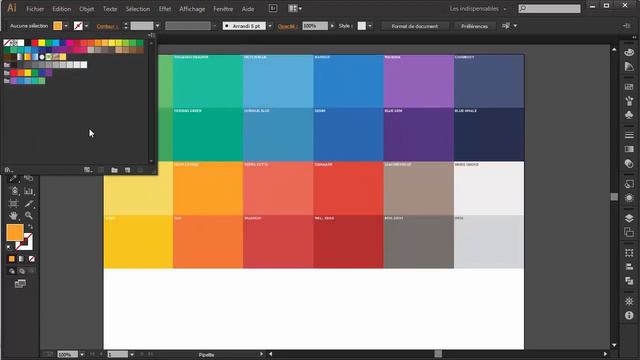
Task: Select the Eyedropper tool in toolbox
Action: (x=13, y=178)
